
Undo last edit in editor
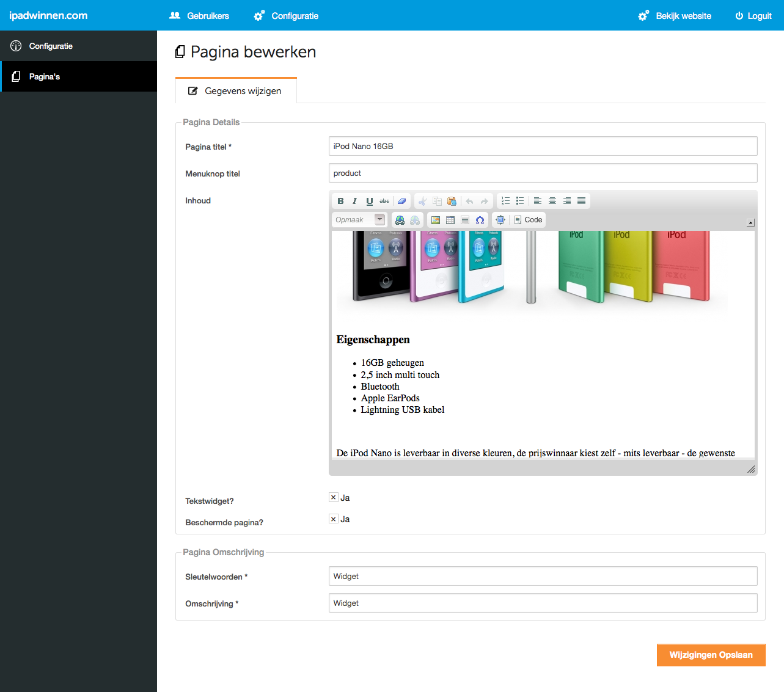click(469, 201)
